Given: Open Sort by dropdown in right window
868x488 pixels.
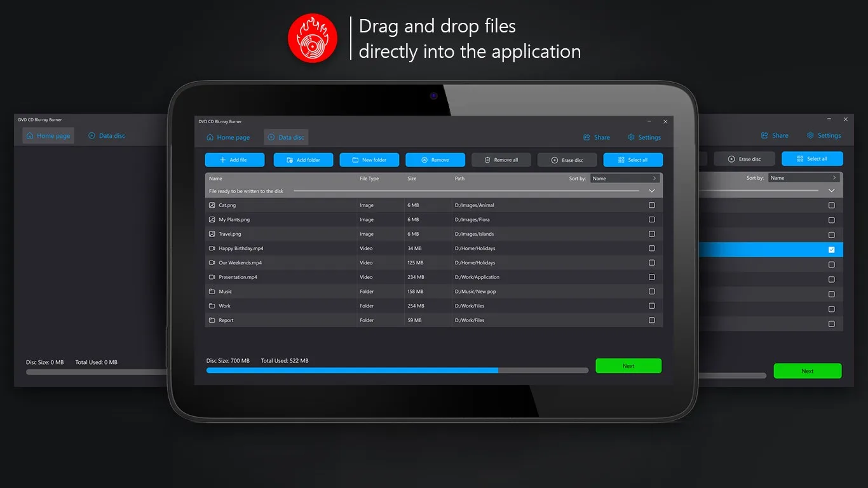Looking at the screenshot, I should click(x=804, y=178).
